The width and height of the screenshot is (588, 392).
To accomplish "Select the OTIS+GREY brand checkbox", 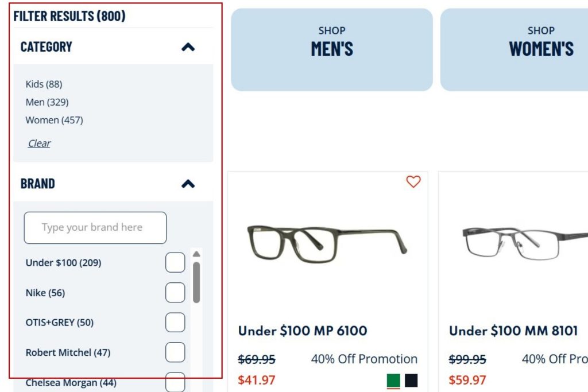I will click(x=175, y=322).
